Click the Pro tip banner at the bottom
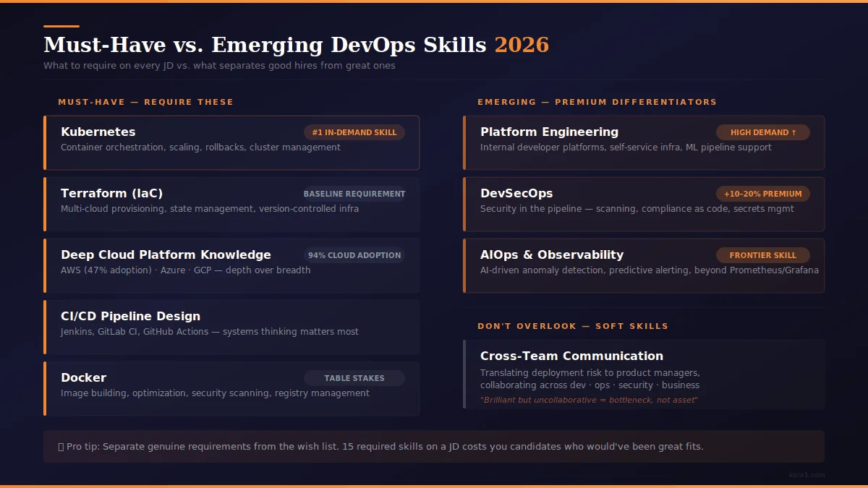The height and width of the screenshot is (488, 868). (x=434, y=446)
